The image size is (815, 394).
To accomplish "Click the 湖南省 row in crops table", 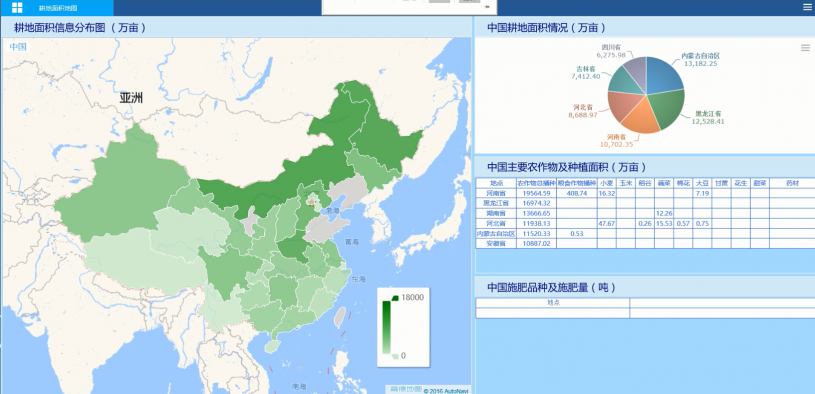I will tap(646, 213).
